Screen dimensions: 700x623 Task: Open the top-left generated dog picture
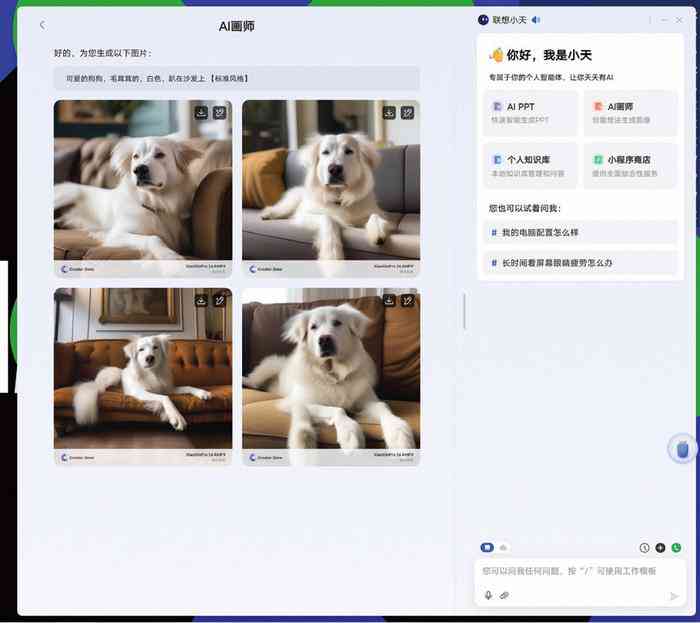[x=143, y=187]
